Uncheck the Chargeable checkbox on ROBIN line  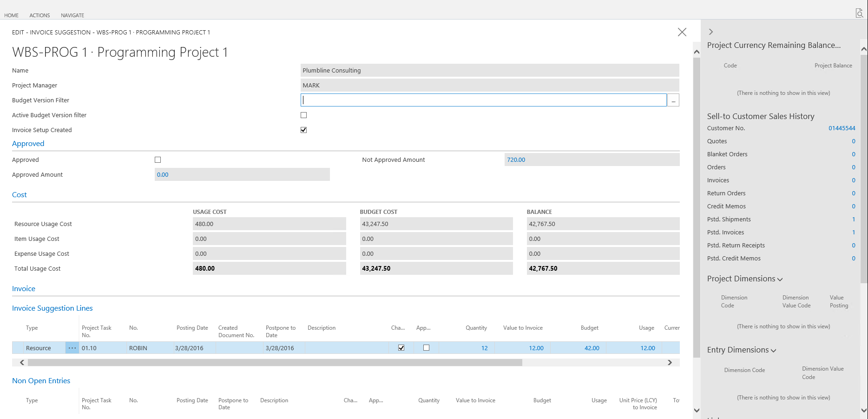click(401, 348)
